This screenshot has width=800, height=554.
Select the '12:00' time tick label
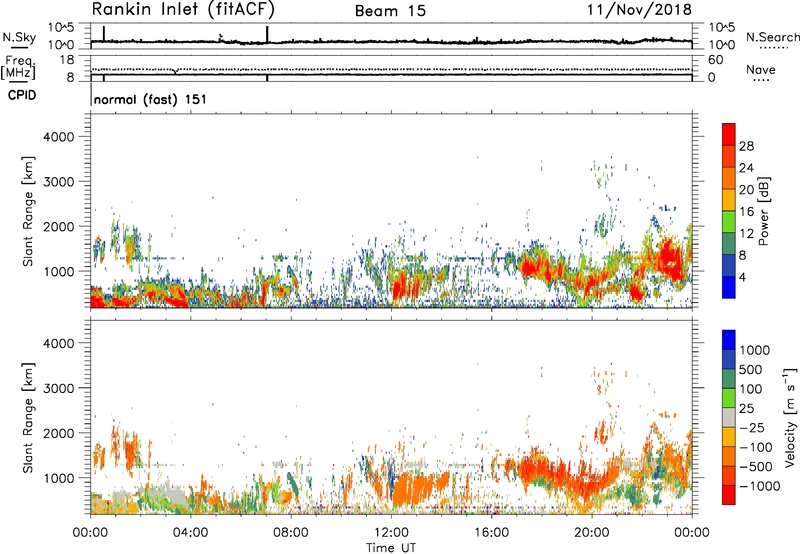coord(391,533)
